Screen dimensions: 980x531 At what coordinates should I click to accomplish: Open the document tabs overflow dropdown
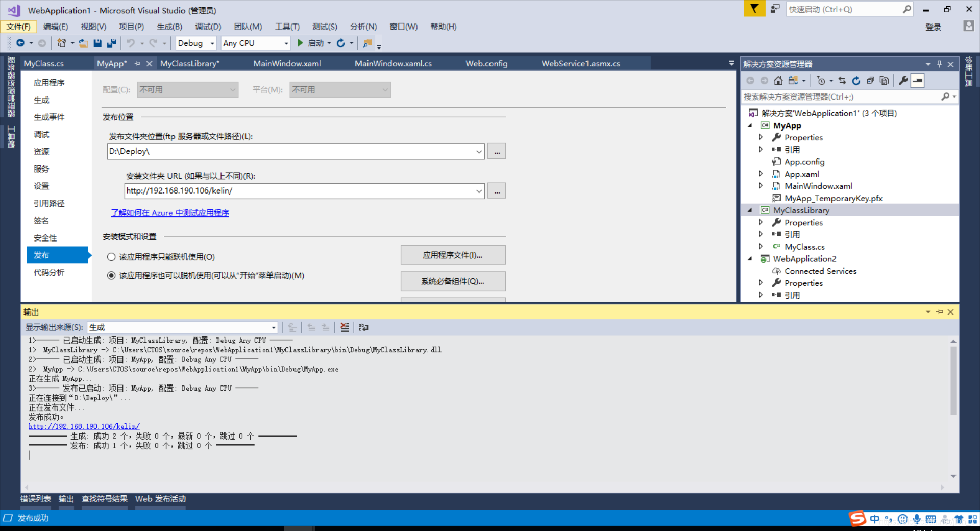(x=731, y=63)
